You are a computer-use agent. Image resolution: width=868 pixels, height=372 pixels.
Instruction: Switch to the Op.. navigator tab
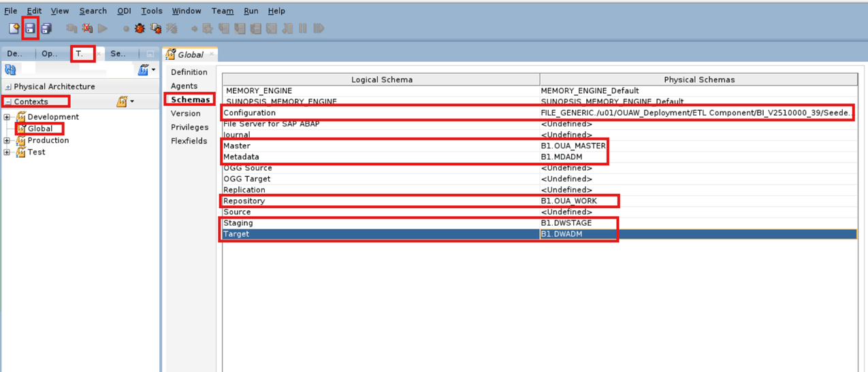[49, 54]
